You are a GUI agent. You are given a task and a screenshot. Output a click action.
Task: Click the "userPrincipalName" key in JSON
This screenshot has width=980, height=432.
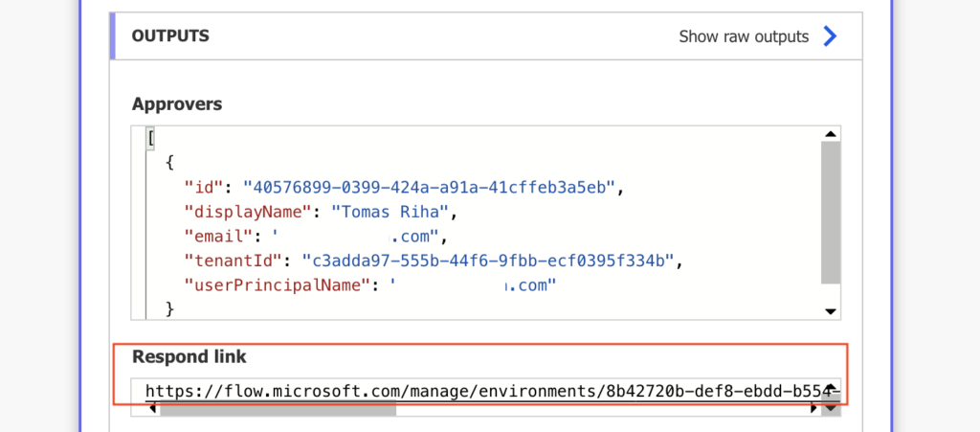pyautogui.click(x=278, y=285)
